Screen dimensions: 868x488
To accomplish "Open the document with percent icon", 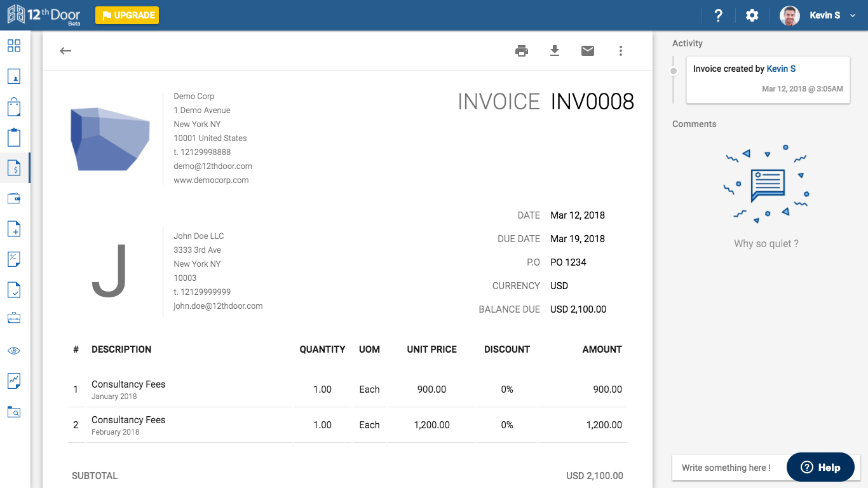I will [x=14, y=259].
